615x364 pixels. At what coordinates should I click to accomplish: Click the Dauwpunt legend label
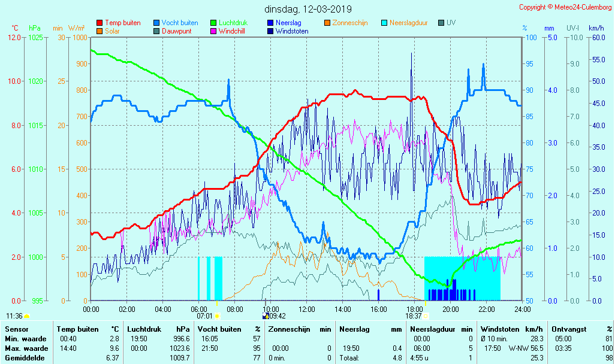[x=177, y=31]
